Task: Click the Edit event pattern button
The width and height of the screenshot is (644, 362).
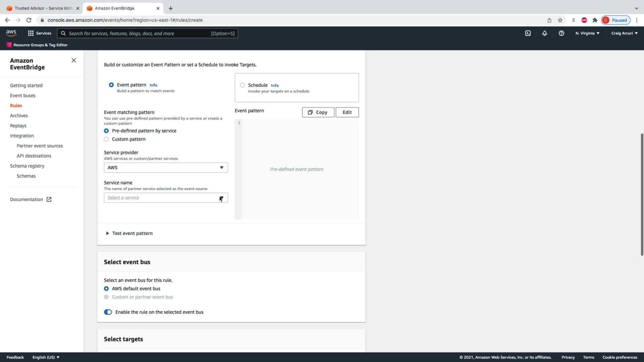Action: (347, 112)
